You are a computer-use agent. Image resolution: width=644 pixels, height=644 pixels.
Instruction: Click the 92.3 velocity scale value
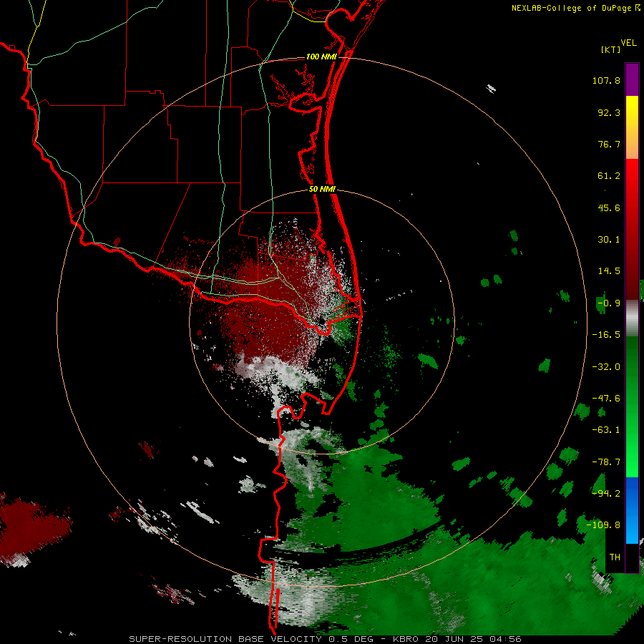(x=609, y=112)
